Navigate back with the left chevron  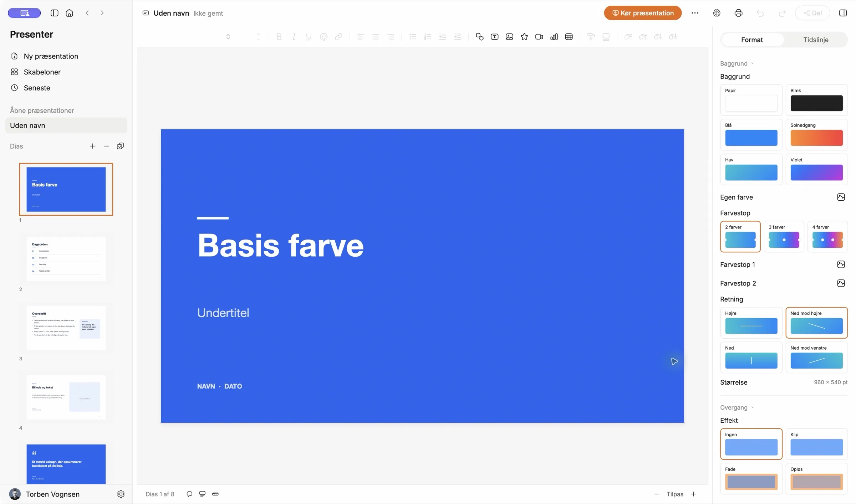click(x=87, y=13)
